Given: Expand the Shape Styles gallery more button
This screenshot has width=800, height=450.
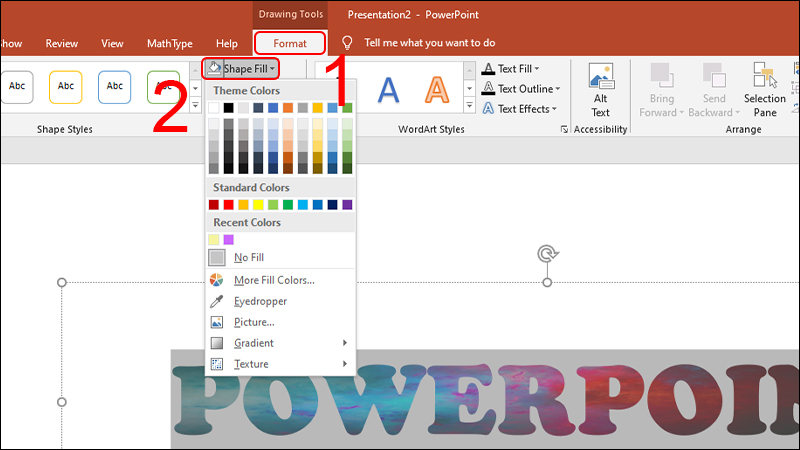Looking at the screenshot, I should [x=195, y=106].
